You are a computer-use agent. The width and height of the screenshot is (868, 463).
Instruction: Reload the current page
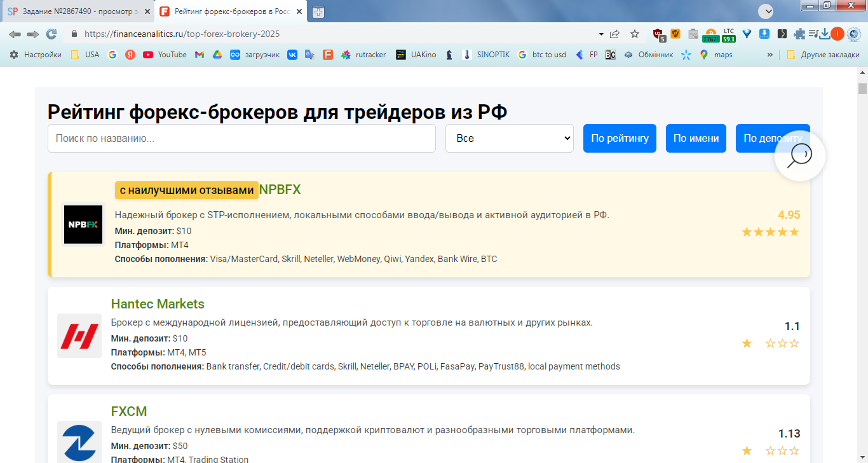point(51,34)
